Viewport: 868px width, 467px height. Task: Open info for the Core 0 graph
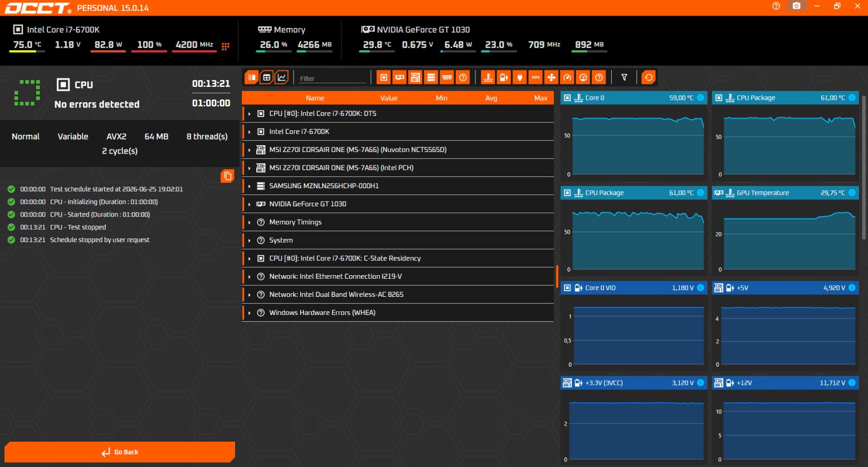(x=701, y=98)
